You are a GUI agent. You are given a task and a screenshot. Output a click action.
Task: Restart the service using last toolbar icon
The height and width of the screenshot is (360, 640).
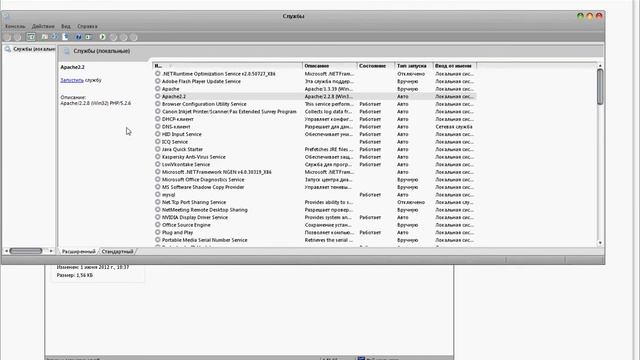(133, 37)
